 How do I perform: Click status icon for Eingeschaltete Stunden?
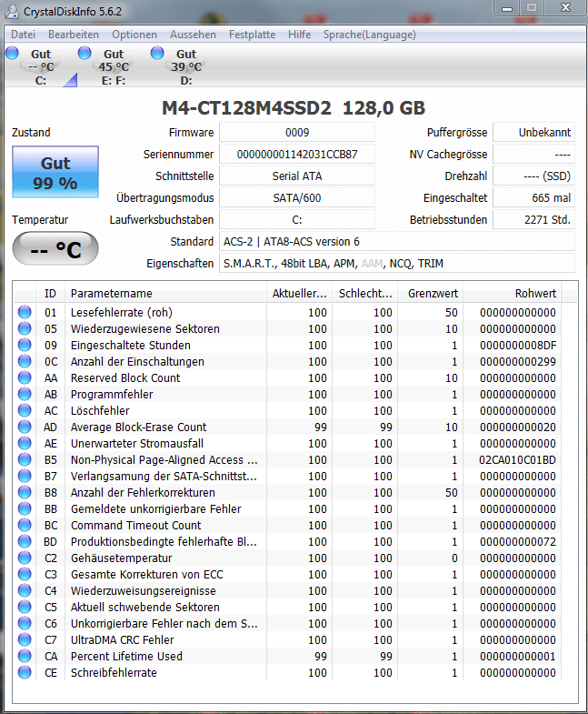pos(25,345)
